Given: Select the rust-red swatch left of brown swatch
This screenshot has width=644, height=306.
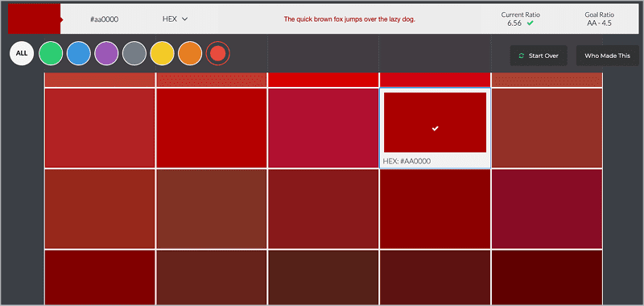Looking at the screenshot, I should coord(100,209).
